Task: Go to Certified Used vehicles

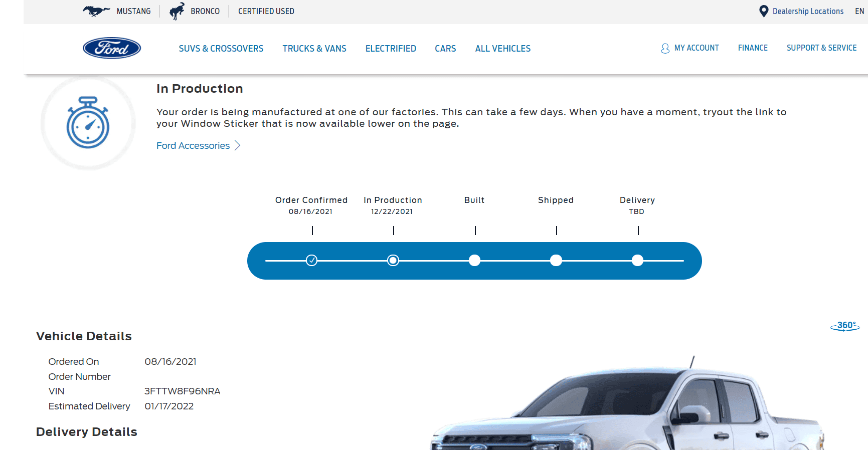Action: (x=266, y=11)
